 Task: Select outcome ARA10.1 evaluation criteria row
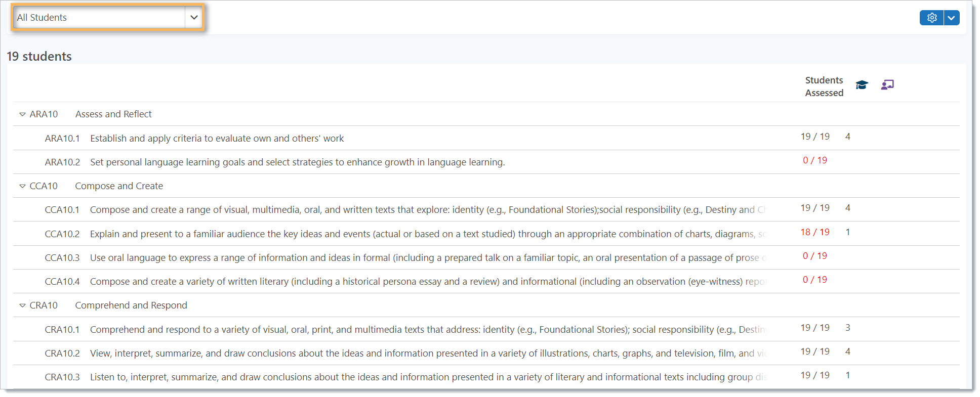pyautogui.click(x=486, y=138)
